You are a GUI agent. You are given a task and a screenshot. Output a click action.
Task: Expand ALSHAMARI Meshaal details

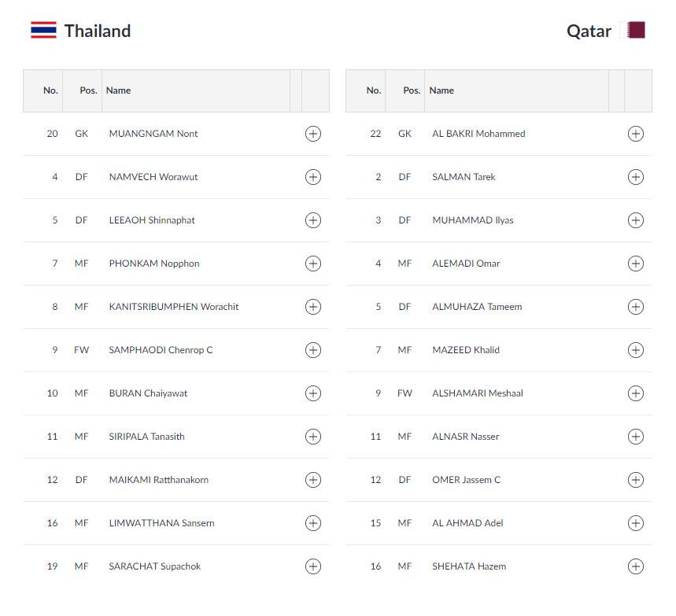(x=636, y=393)
